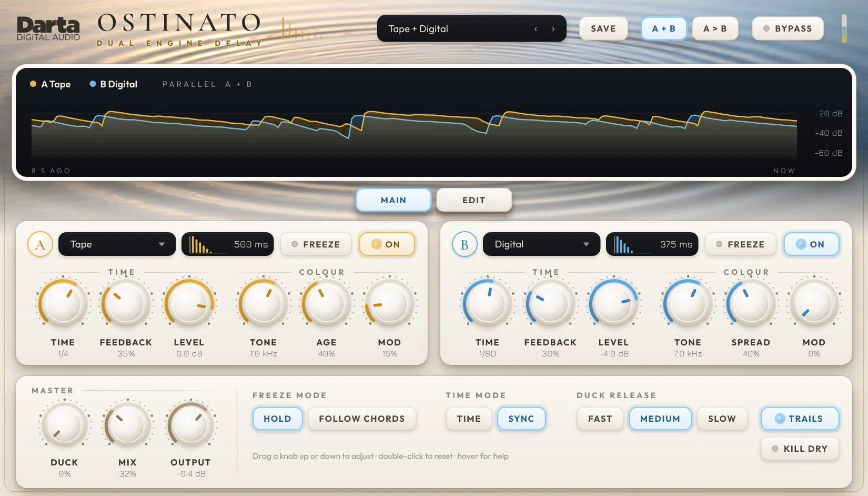Toggle the Kill Dry option
This screenshot has width=868, height=496.
point(800,449)
